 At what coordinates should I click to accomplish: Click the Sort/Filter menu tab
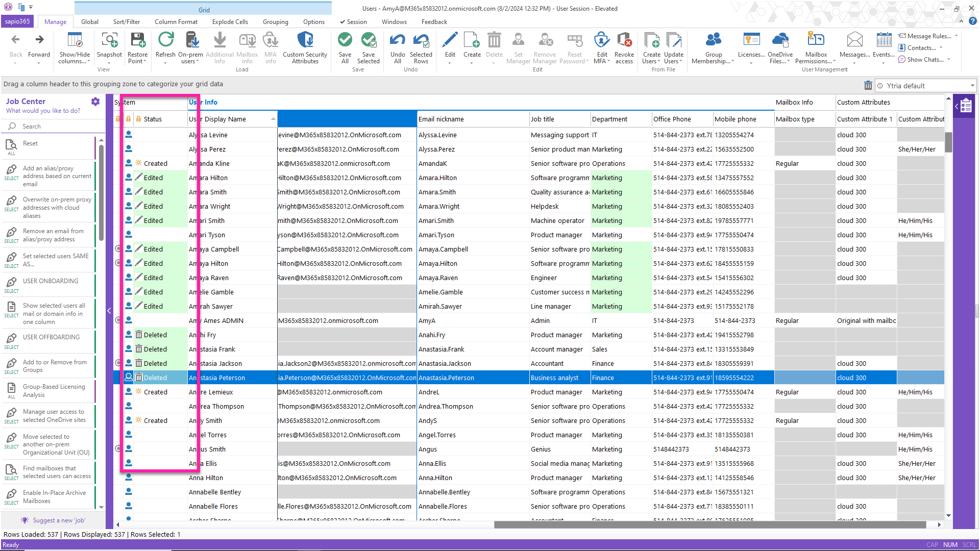[x=125, y=21]
